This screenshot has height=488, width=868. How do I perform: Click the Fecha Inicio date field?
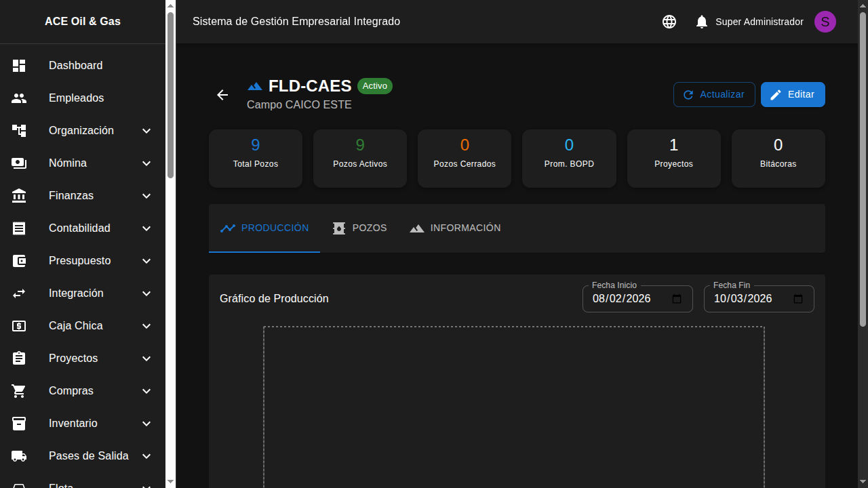pos(624,299)
